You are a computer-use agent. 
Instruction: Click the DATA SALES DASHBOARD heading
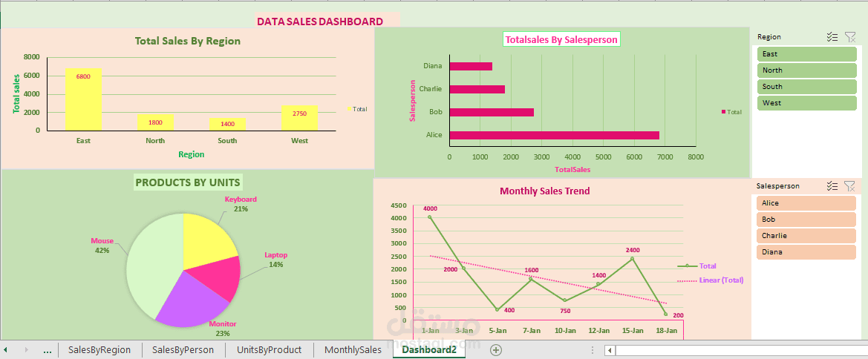click(x=320, y=22)
